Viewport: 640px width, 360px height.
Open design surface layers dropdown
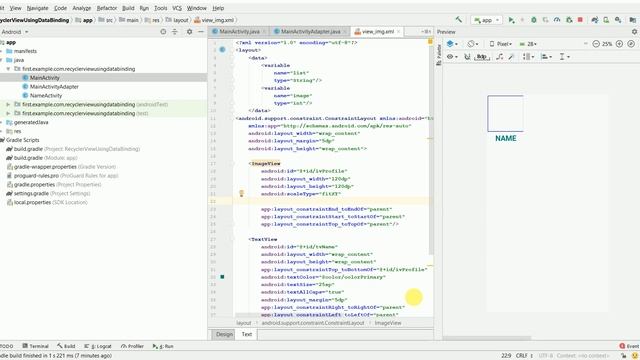[452, 44]
